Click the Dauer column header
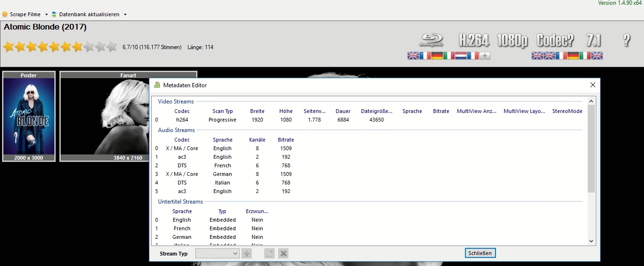The height and width of the screenshot is (266, 644). tap(343, 111)
